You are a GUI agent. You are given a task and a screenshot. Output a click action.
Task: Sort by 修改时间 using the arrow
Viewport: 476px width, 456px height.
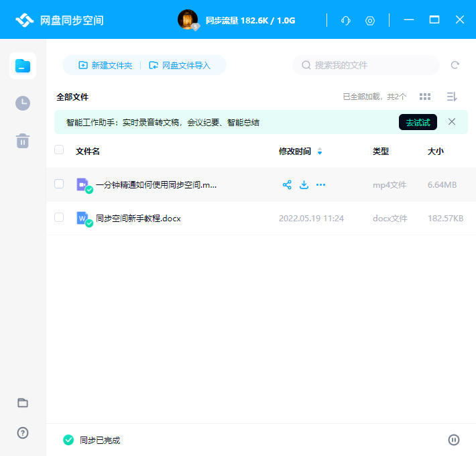click(320, 151)
